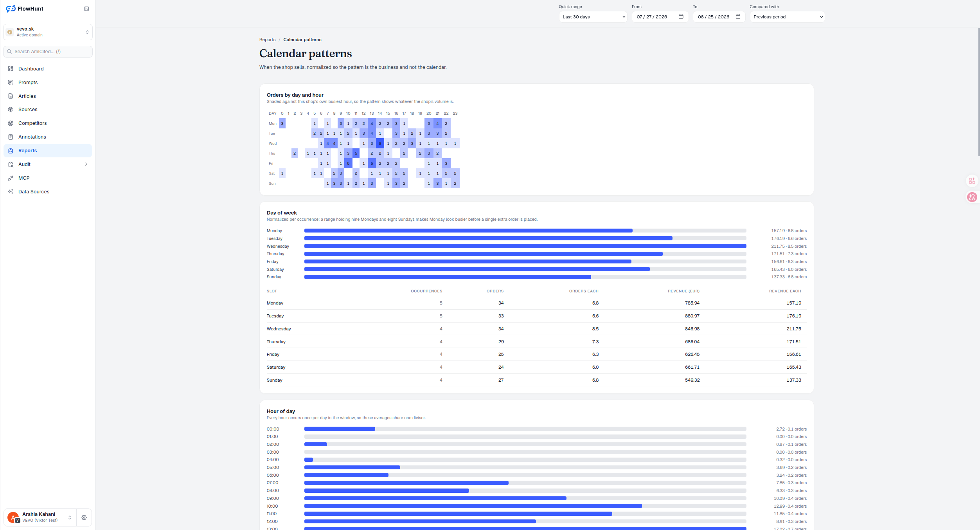Click Wednesday revenue each 211.75 in table

point(794,329)
